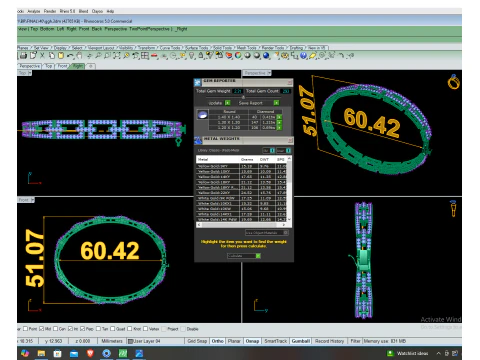Switch to the Perspective viewport tab
This screenshot has height=360, width=480.
[x=29, y=66]
